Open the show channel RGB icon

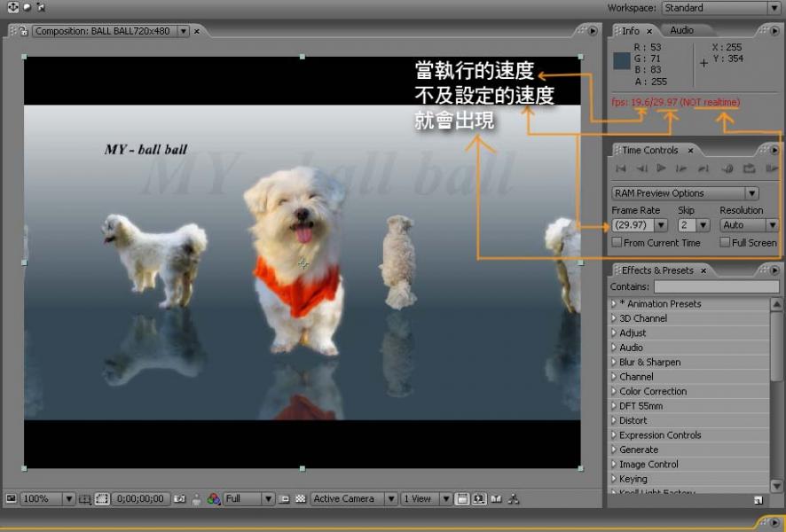[x=214, y=499]
